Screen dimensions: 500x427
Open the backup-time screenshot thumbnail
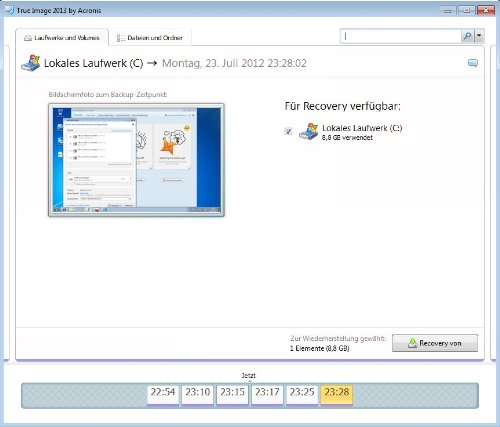coord(136,160)
